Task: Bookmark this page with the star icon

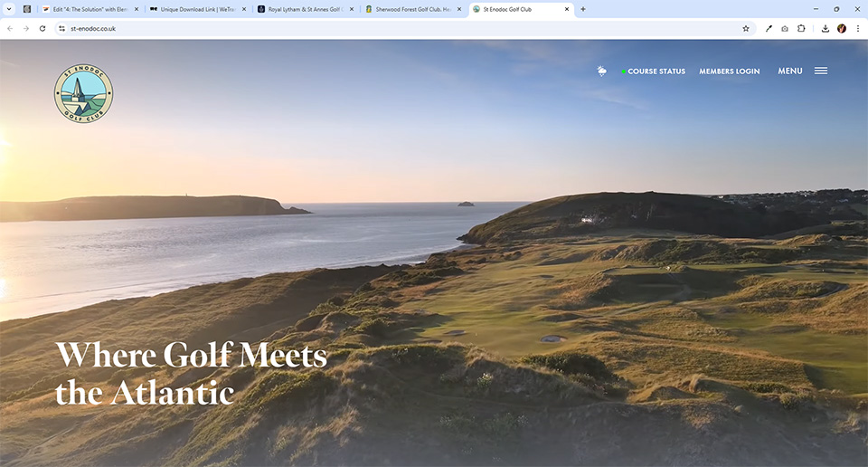Action: pyautogui.click(x=746, y=28)
